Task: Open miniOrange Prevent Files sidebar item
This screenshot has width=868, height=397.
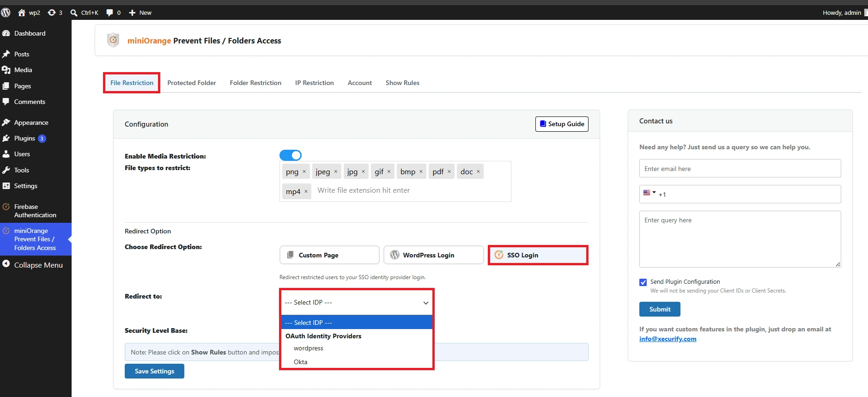Action: (x=36, y=239)
